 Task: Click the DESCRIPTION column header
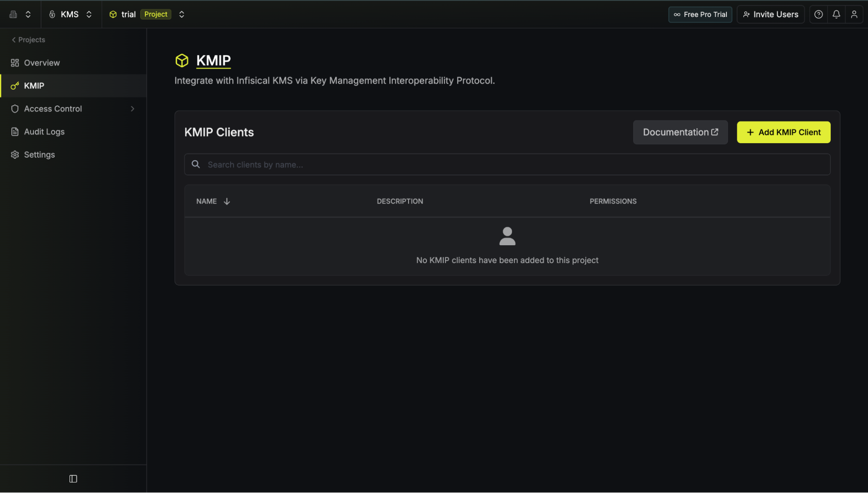pos(400,201)
